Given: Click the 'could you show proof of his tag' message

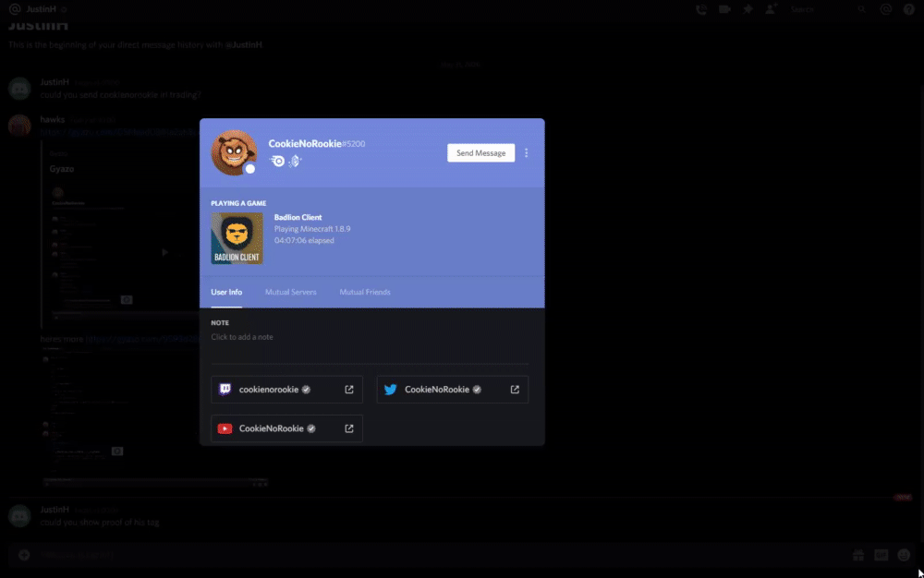Looking at the screenshot, I should coord(100,522).
